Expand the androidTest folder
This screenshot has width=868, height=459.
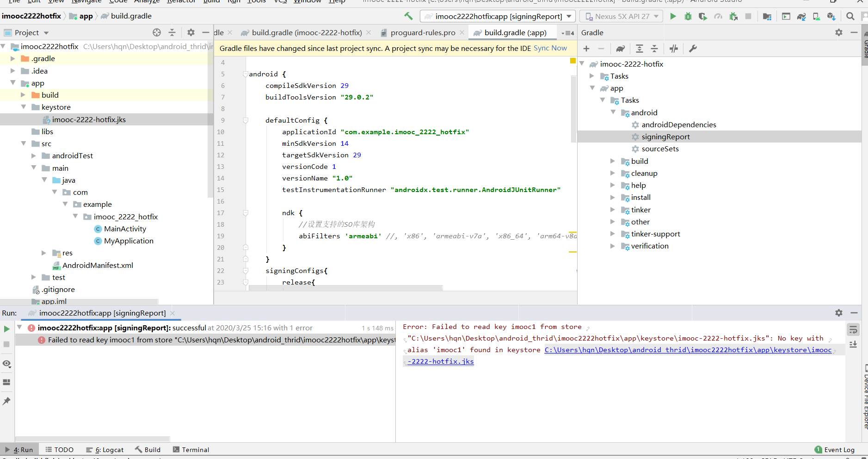click(34, 156)
